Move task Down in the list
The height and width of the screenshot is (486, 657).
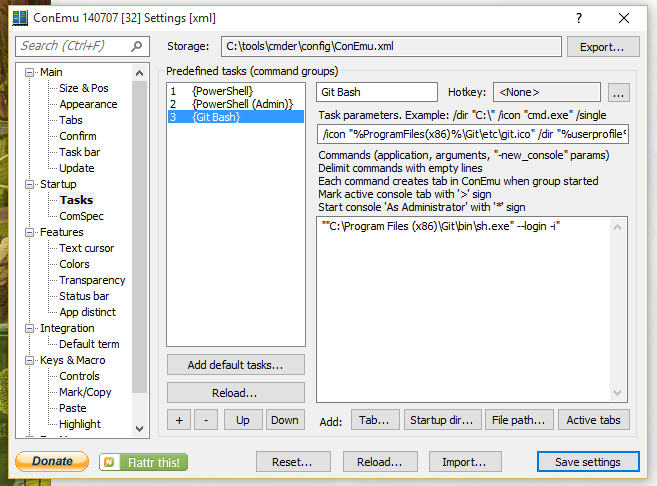[x=285, y=420]
